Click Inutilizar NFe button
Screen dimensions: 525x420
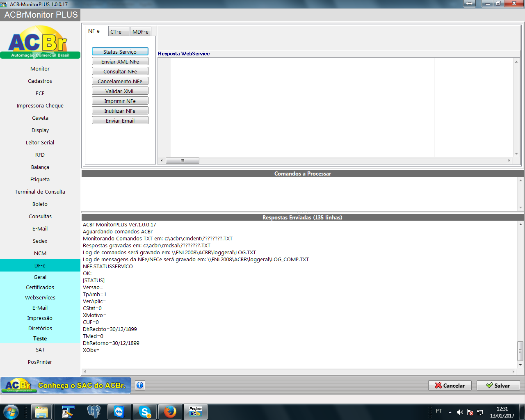pyautogui.click(x=120, y=111)
